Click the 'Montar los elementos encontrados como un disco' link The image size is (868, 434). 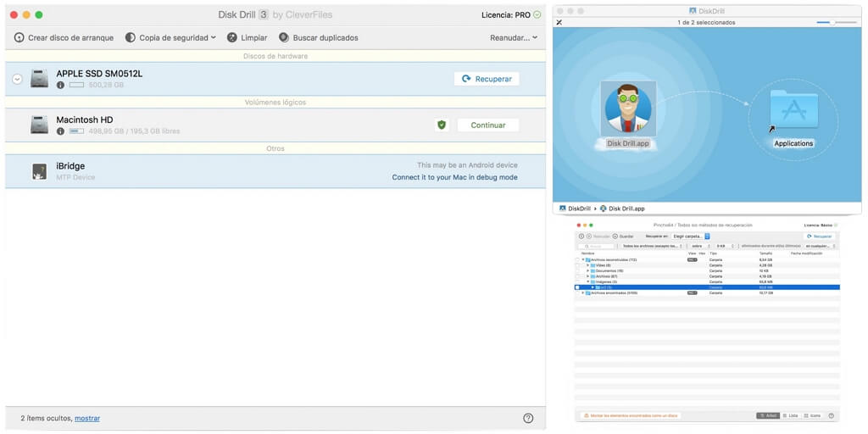pos(631,415)
